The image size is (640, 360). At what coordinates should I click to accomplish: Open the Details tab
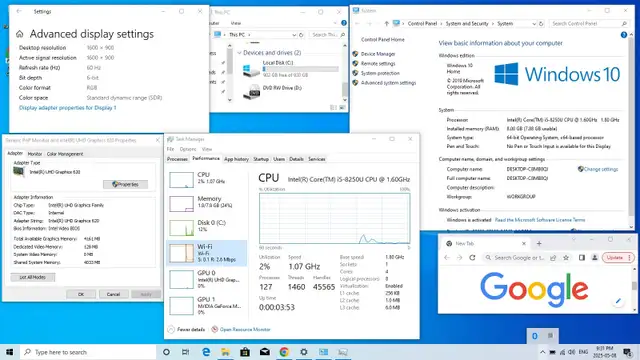296,159
